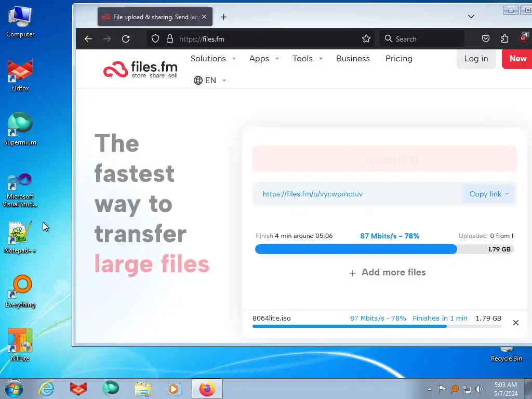Image resolution: width=532 pixels, height=399 pixels.
Task: Open the r3dfox desktop shortcut
Action: (x=20, y=75)
